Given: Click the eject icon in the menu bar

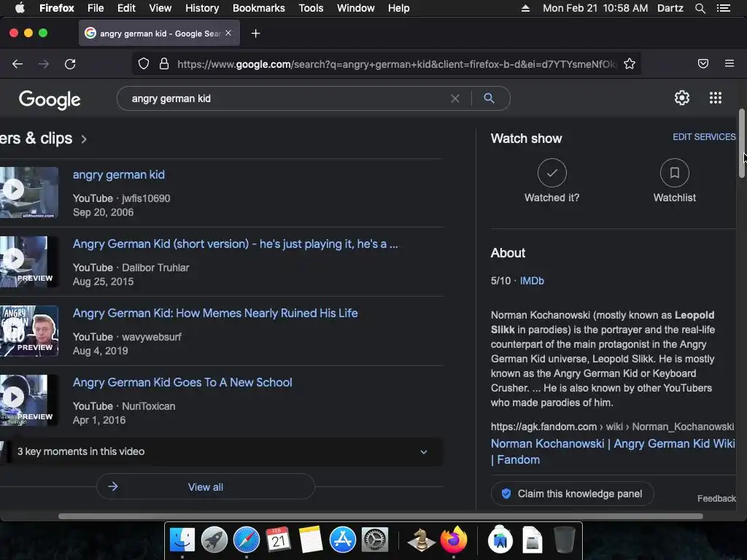Looking at the screenshot, I should 525,8.
